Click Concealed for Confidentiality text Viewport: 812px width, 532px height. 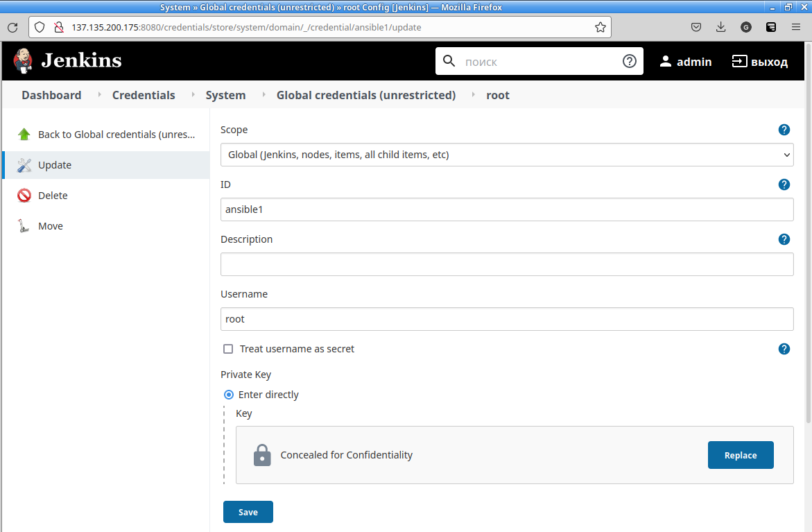click(347, 455)
